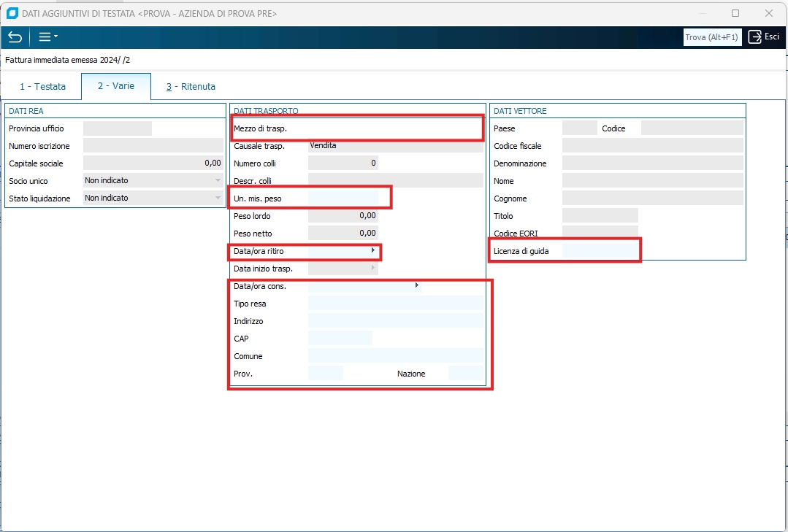The height and width of the screenshot is (532, 788).
Task: Open the hamburger menu icon
Action: pos(48,36)
